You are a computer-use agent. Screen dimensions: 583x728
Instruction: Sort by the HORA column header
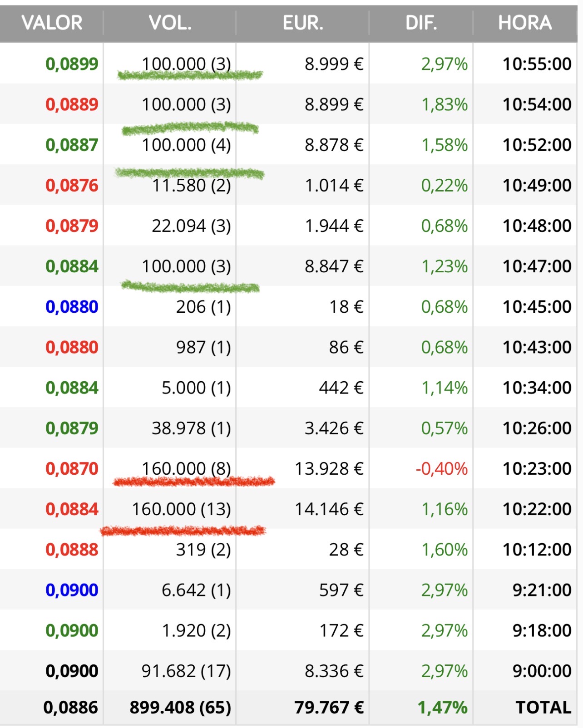pyautogui.click(x=525, y=23)
